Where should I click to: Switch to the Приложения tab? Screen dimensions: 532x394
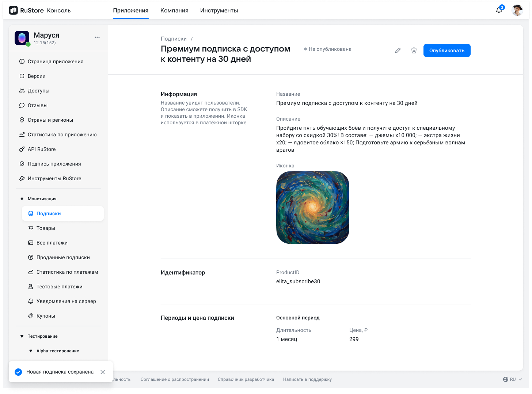(131, 11)
